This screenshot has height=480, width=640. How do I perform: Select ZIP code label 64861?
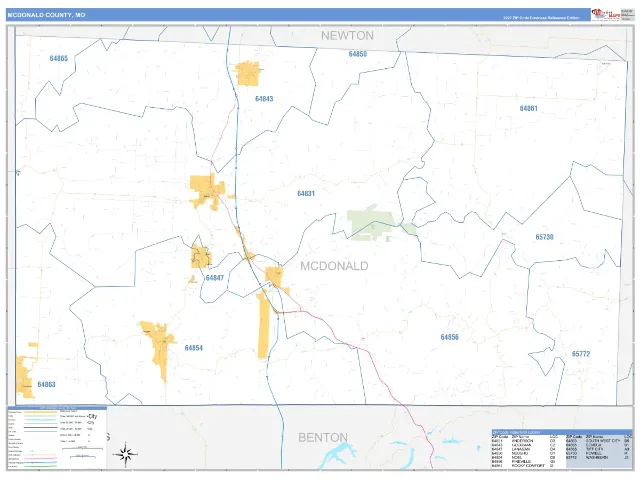click(x=529, y=109)
